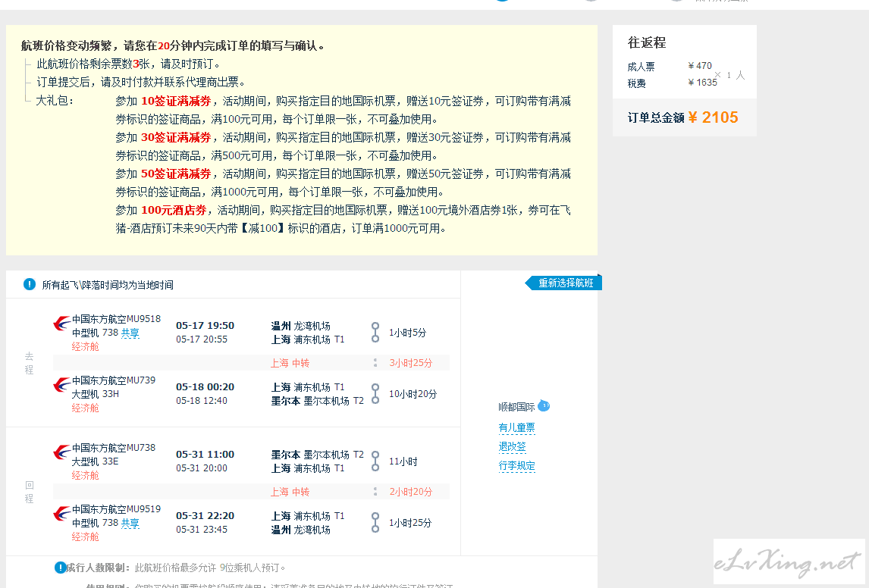Screen dimensions: 869x588
Task: Click the blue info icon beside 所有起飞\降落时间均为当地时间
Action: (30, 285)
